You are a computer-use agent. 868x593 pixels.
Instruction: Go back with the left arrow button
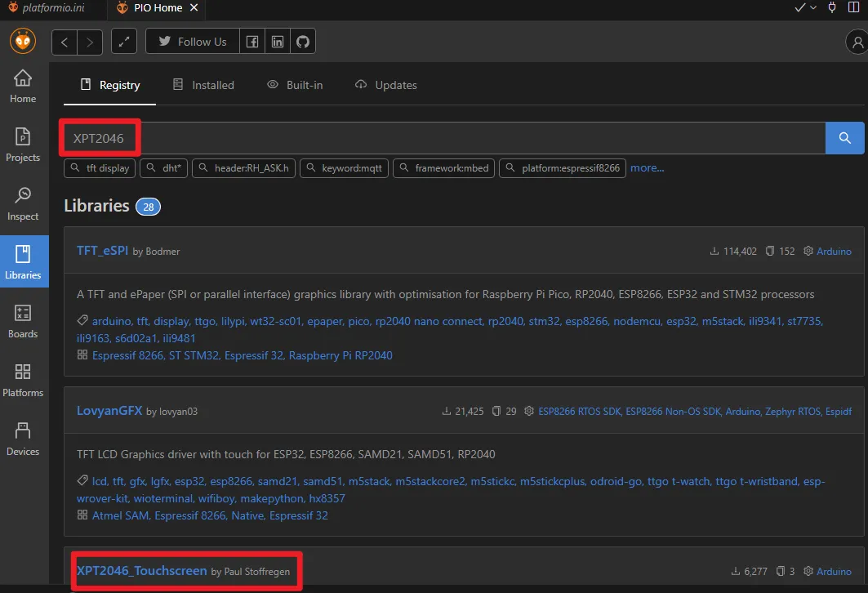pyautogui.click(x=65, y=42)
